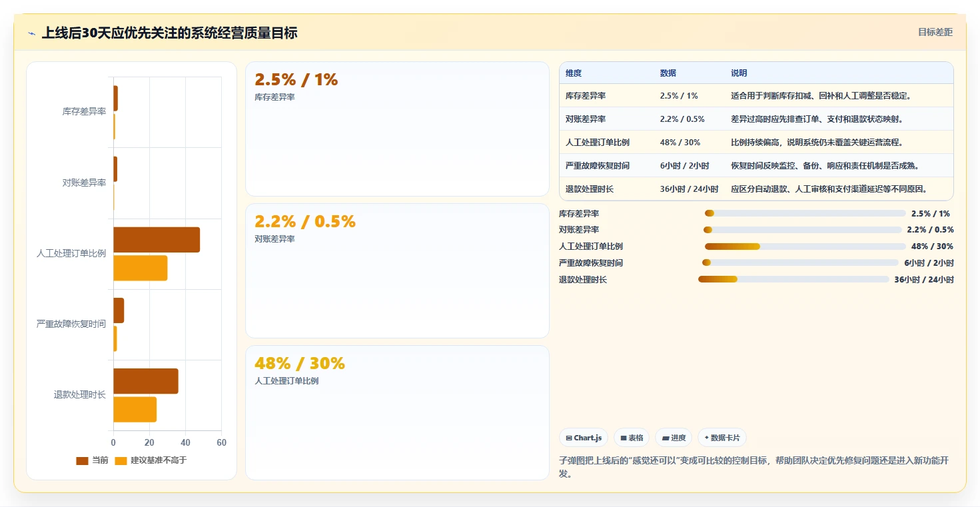Viewport: 980px width, 507px height.
Task: Select the 退款处理时长 cell in table
Action: tap(590, 189)
